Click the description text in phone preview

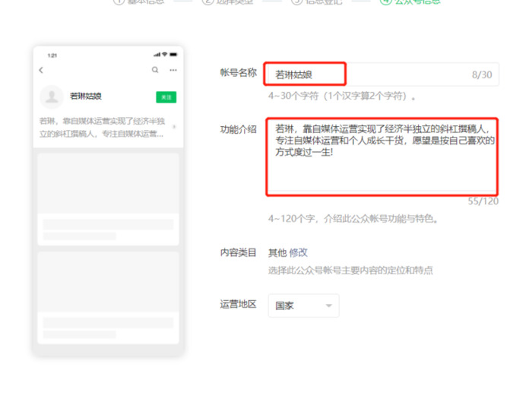pyautogui.click(x=102, y=127)
